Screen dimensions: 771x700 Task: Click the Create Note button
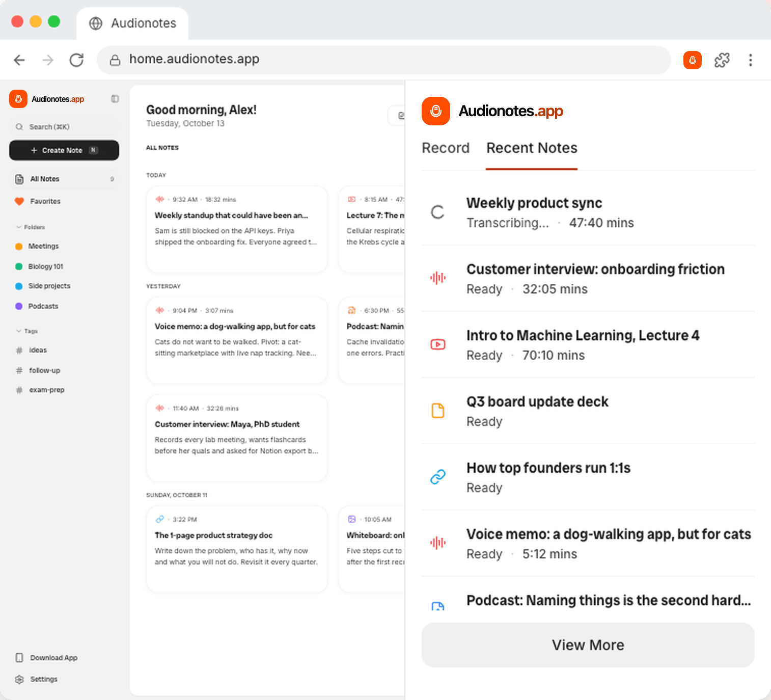[x=64, y=150]
